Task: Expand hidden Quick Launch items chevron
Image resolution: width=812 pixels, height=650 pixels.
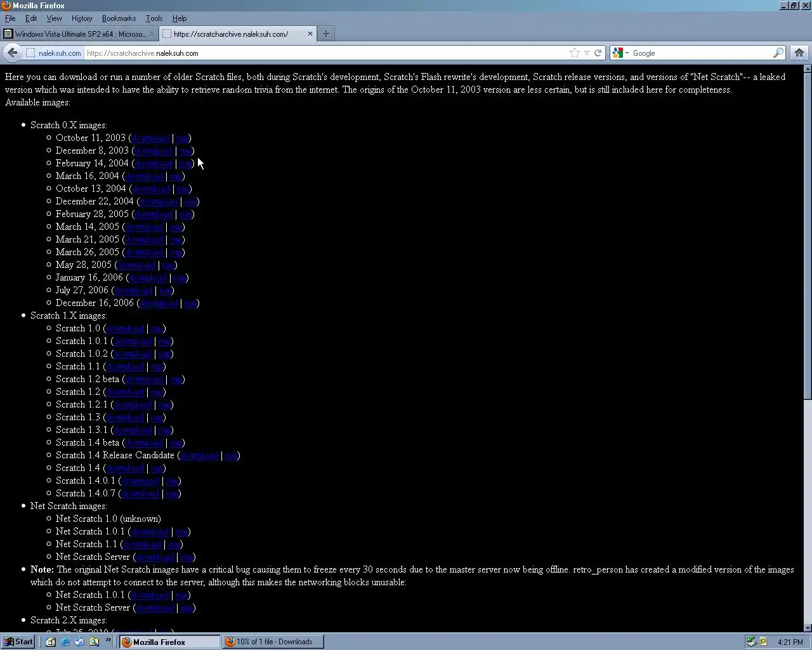Action: tap(108, 640)
